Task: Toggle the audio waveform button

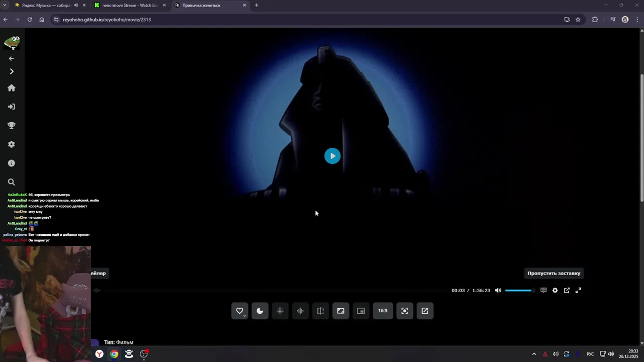Action: point(300,311)
